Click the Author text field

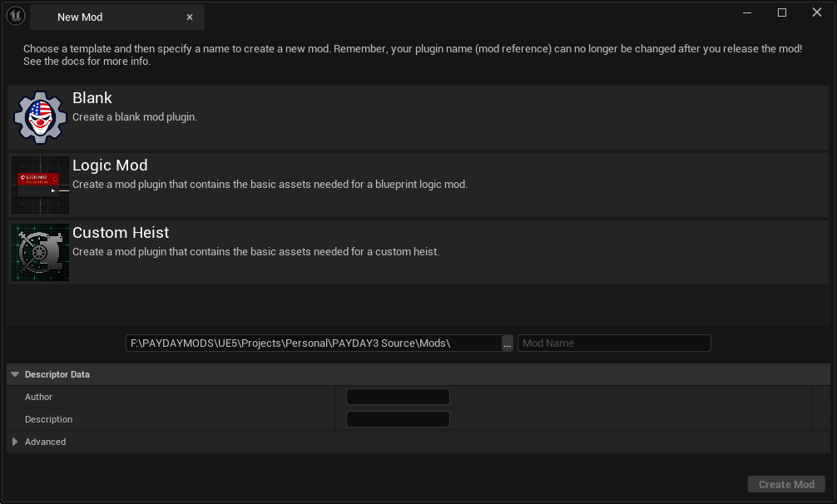(398, 397)
